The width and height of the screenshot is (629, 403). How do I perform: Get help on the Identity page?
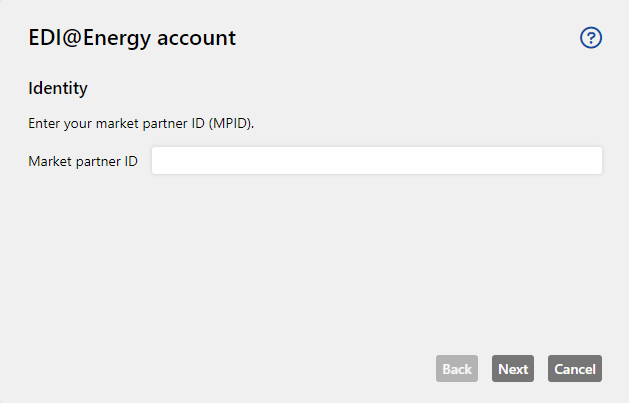pyautogui.click(x=591, y=38)
